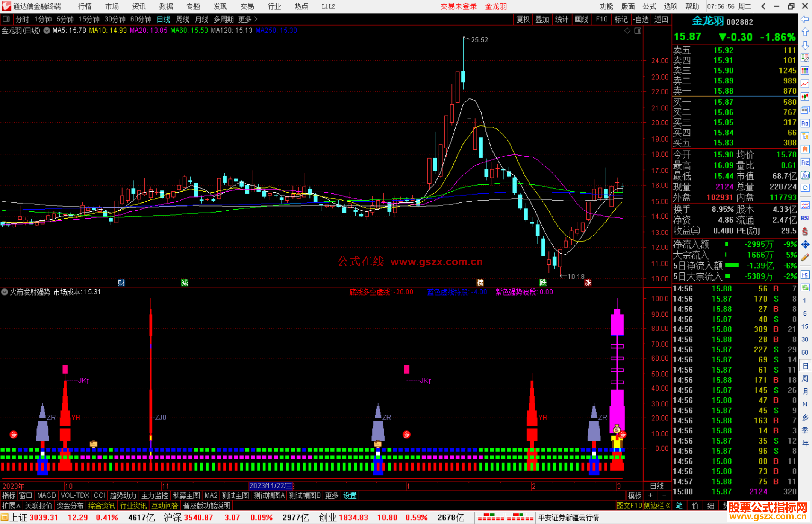
Task: Open the 公式 menu
Action: pos(649,6)
